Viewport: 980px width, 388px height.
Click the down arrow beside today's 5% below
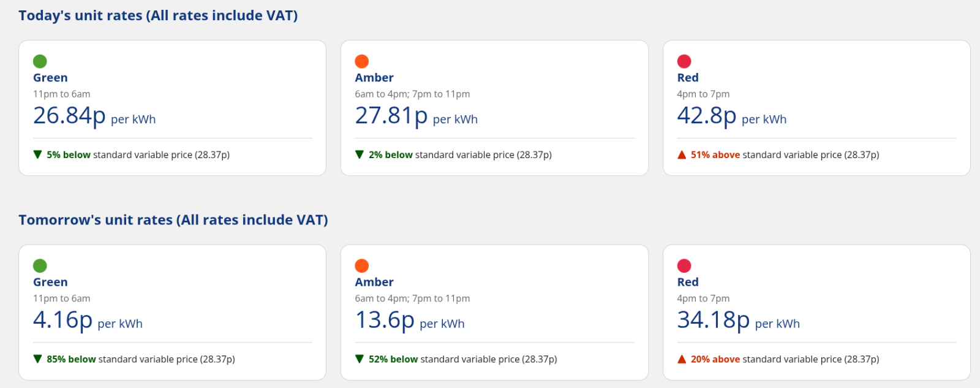[38, 154]
